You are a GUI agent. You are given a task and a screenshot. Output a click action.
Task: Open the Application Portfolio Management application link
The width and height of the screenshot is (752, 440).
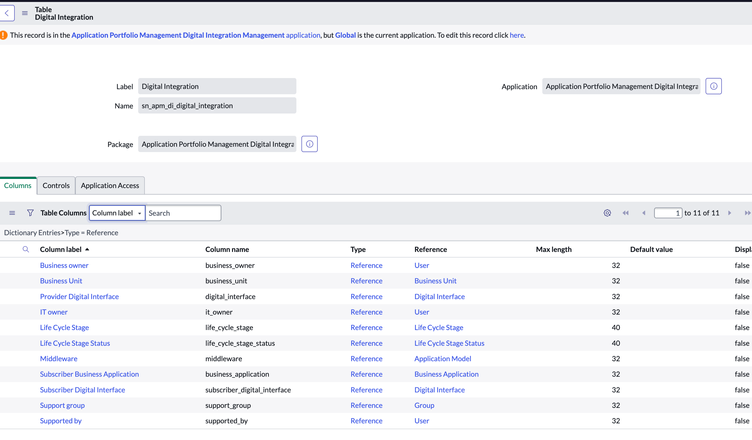(196, 35)
